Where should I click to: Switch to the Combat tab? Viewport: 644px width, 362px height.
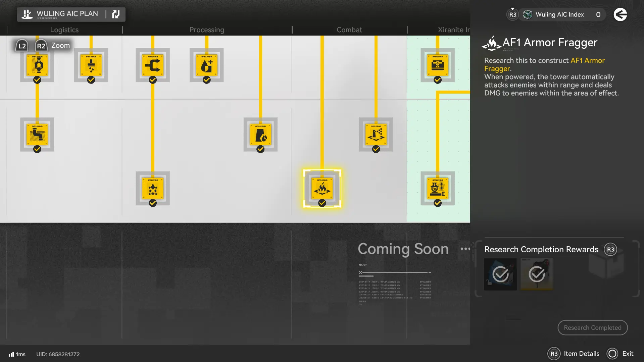pyautogui.click(x=349, y=30)
